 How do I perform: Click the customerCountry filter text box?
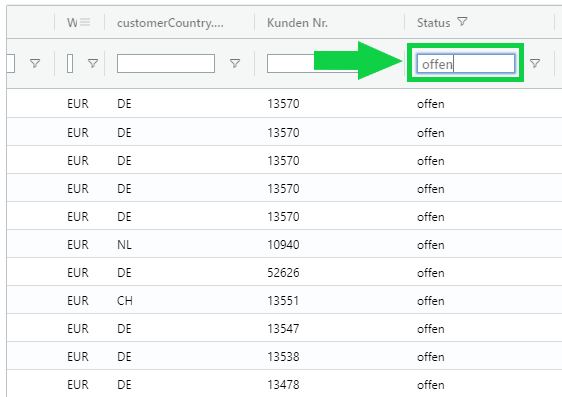tap(166, 63)
